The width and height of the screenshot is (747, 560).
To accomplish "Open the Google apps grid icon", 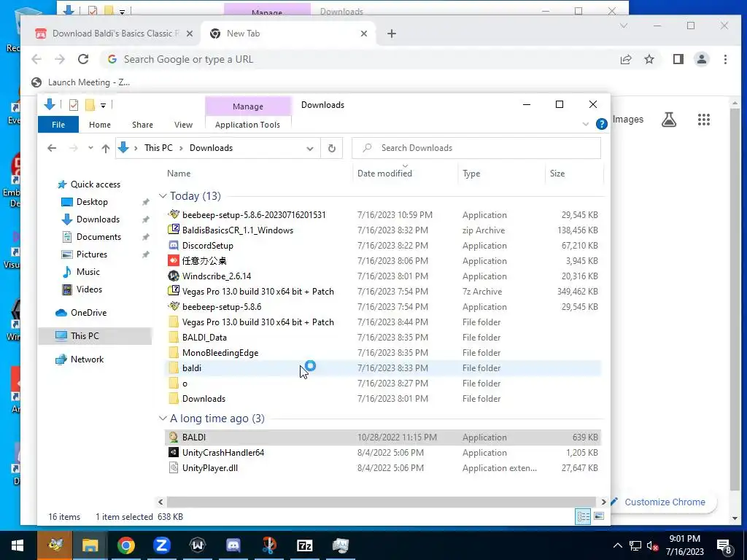I will (x=704, y=120).
